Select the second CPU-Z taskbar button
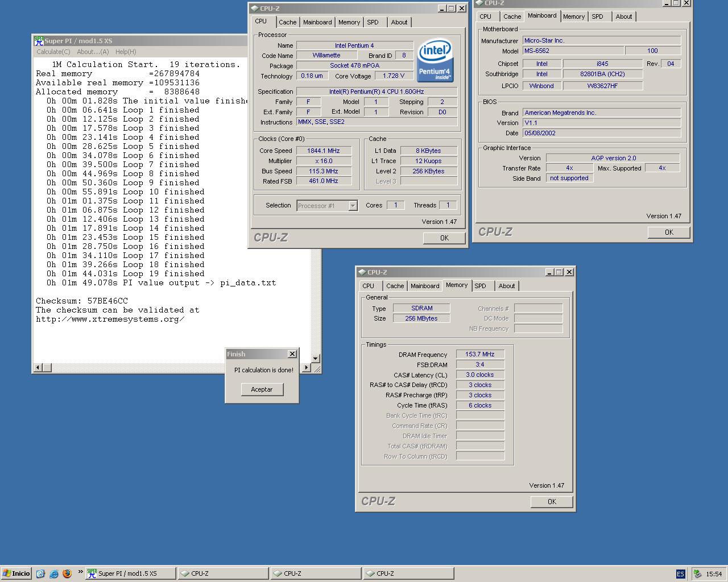 (316, 573)
